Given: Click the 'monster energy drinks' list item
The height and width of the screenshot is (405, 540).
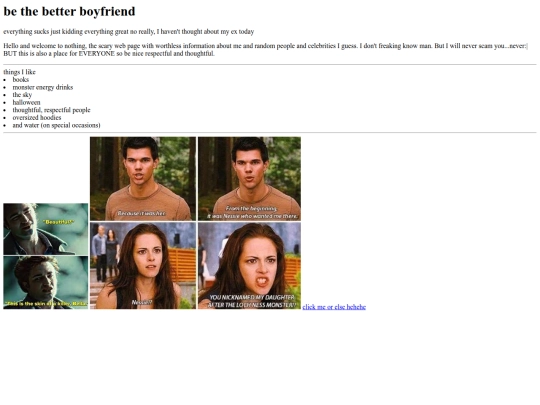Looking at the screenshot, I should [43, 87].
